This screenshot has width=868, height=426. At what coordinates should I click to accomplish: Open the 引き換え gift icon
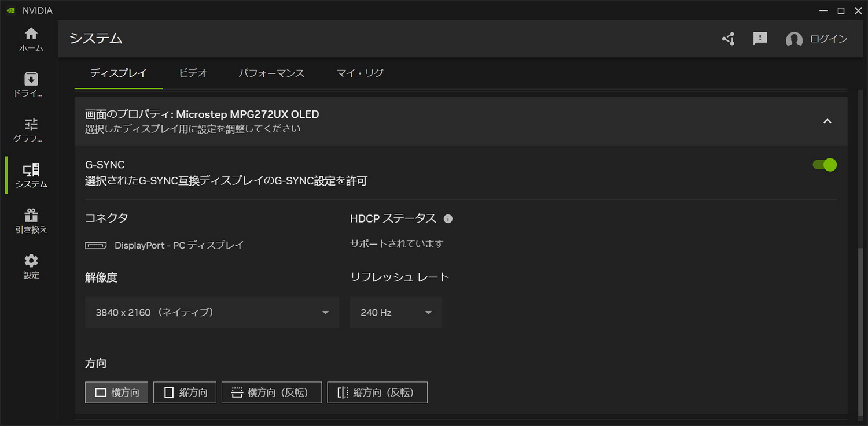(31, 221)
